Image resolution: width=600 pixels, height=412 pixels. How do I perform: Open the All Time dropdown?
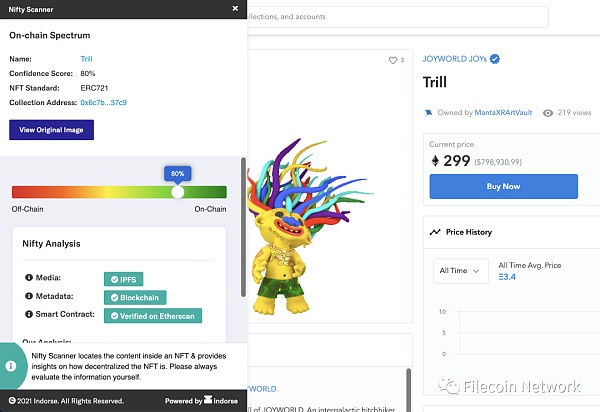point(461,271)
